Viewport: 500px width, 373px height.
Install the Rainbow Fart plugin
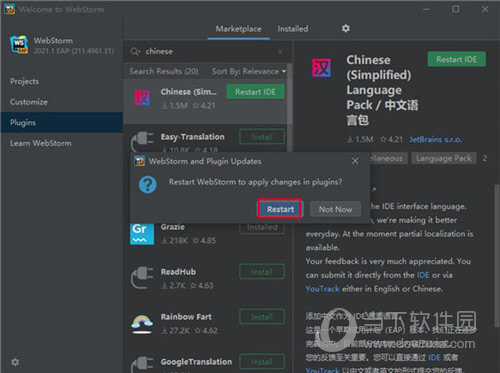pyautogui.click(x=262, y=317)
